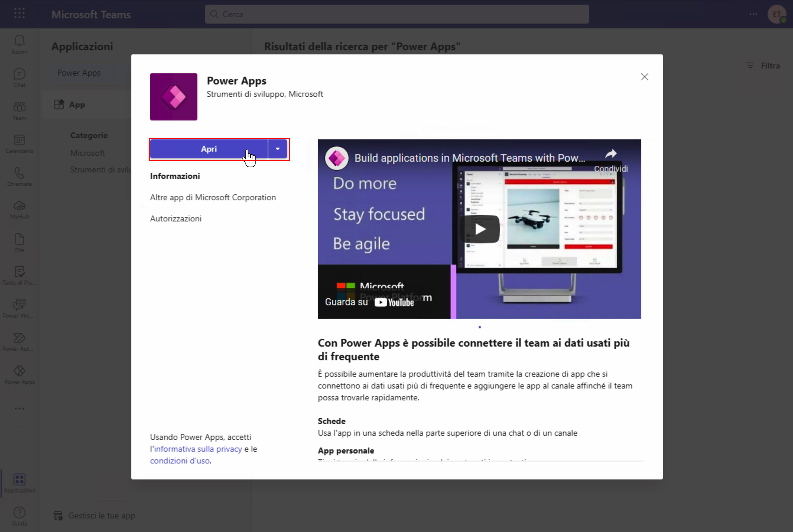The width and height of the screenshot is (793, 532).
Task: Open Chat in the left sidebar
Action: click(x=19, y=78)
